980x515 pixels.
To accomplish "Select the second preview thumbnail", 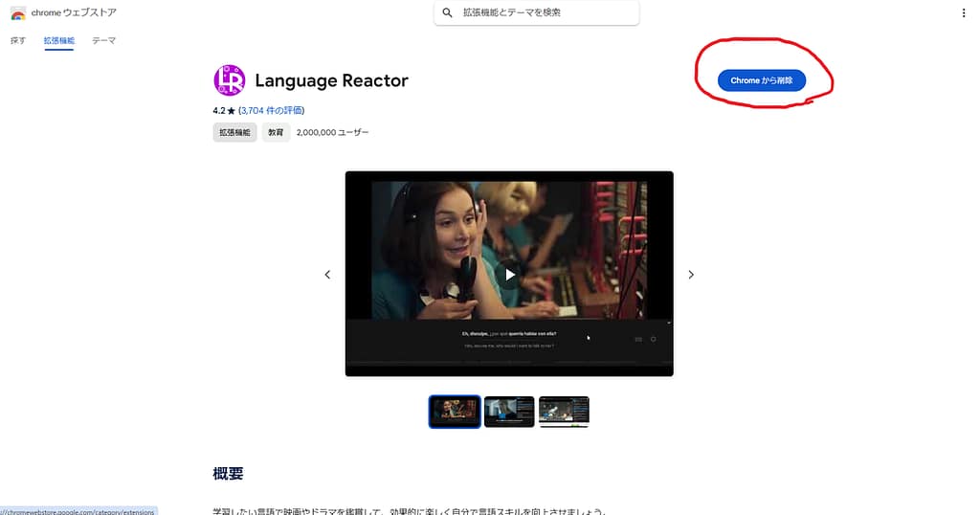I will (x=509, y=412).
